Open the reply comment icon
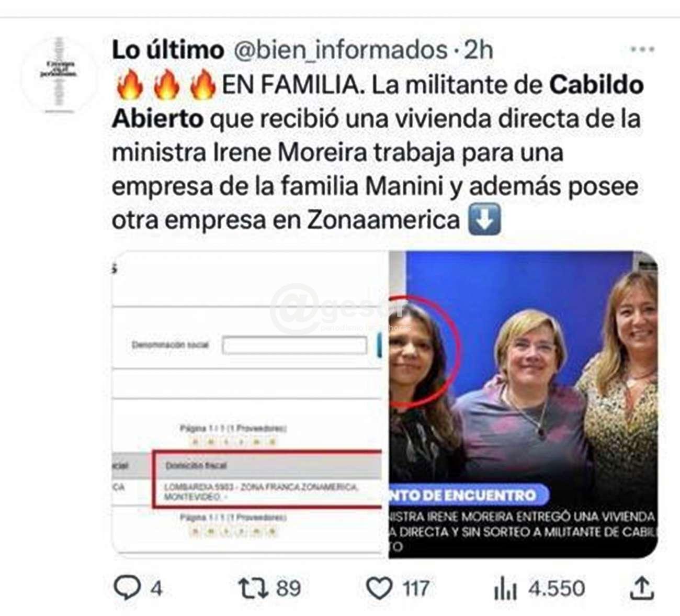680x616 pixels. click(x=127, y=588)
